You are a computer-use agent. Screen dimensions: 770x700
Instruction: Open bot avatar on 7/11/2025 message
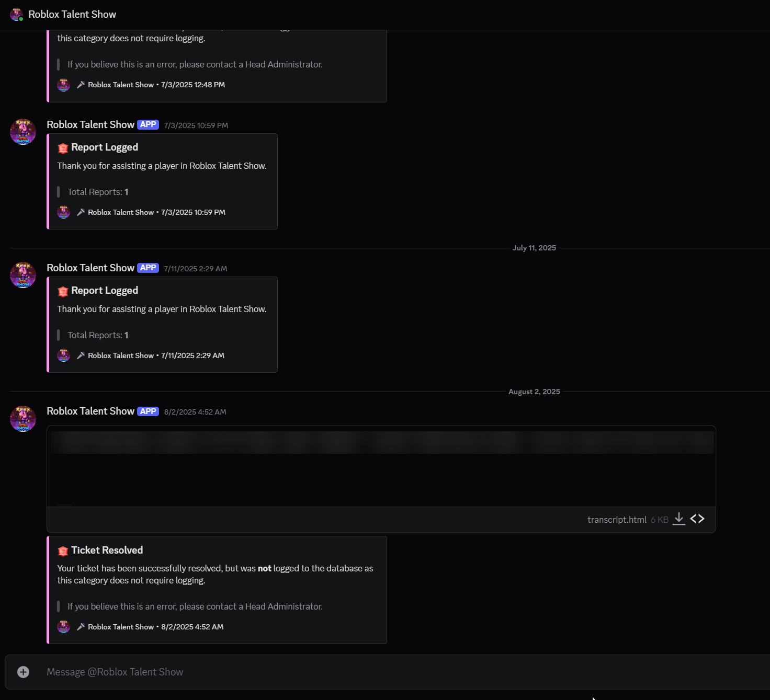tap(23, 275)
